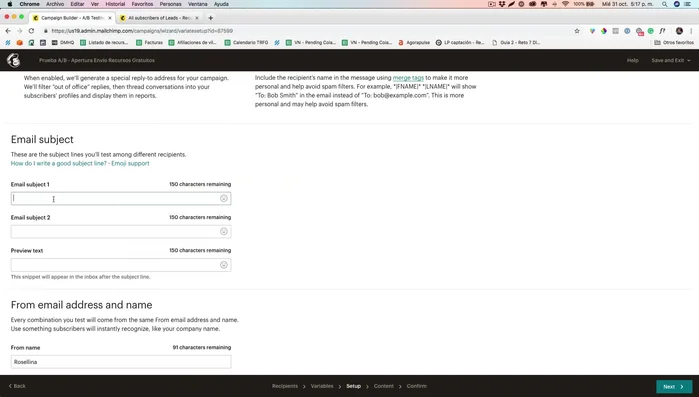Go to Confirm wizard step
This screenshot has width=699, height=397.
[x=417, y=386]
